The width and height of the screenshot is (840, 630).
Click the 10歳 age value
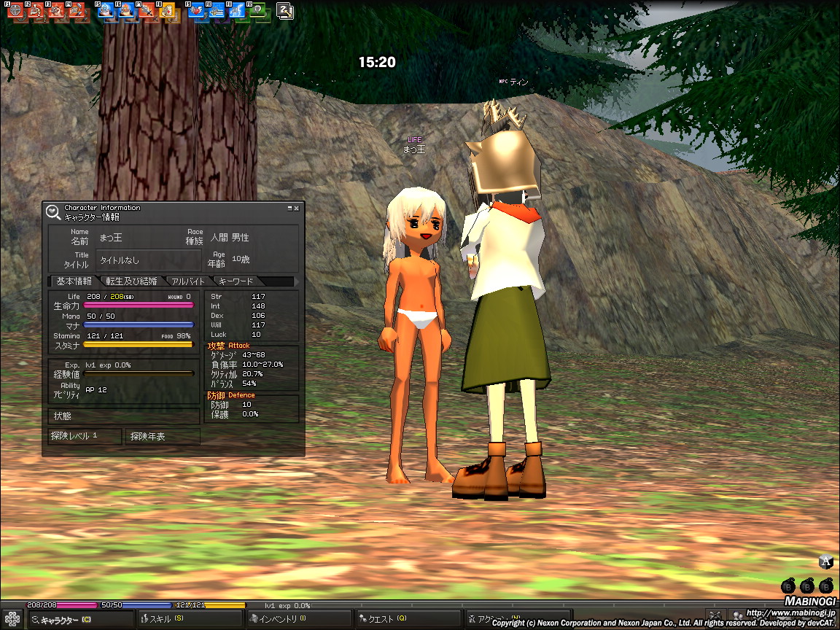click(x=241, y=260)
